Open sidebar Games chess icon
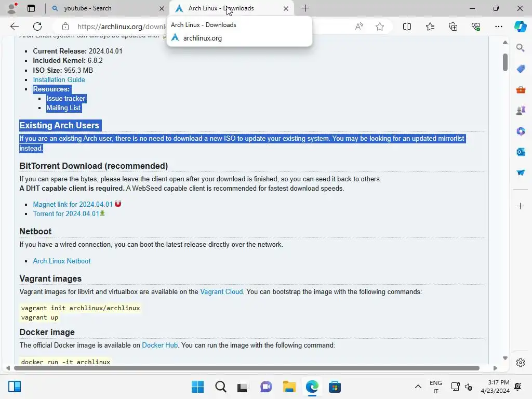The image size is (532, 399). [x=521, y=110]
